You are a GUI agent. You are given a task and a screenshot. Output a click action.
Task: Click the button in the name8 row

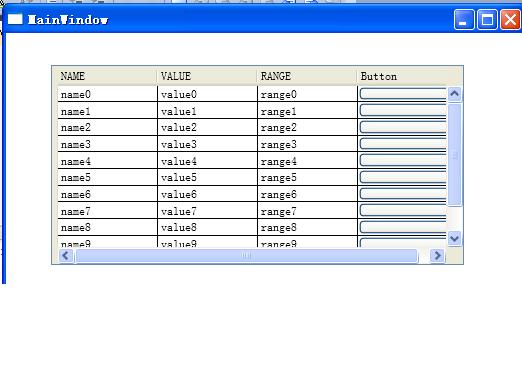coord(403,227)
